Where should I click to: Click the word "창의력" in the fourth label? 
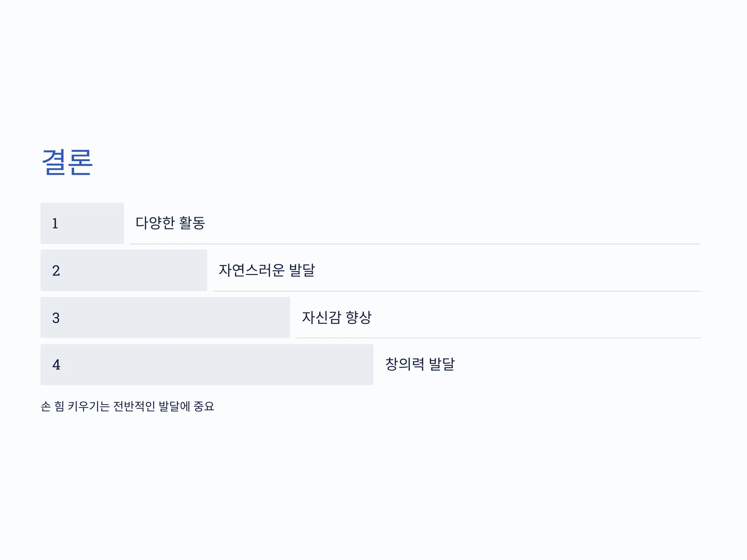tap(405, 364)
